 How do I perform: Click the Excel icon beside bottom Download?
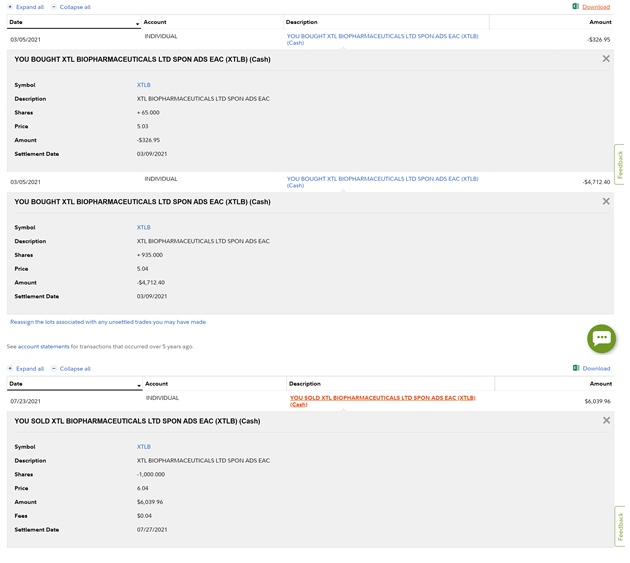pyautogui.click(x=576, y=368)
